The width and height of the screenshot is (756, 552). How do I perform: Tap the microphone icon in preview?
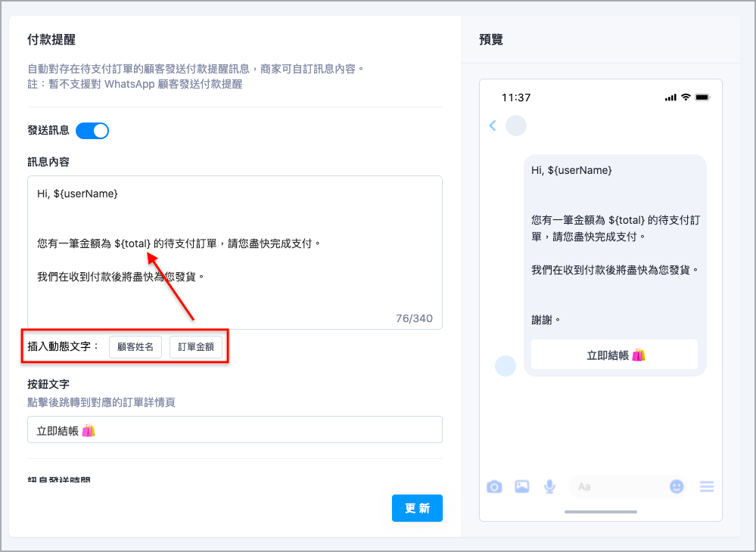click(549, 486)
